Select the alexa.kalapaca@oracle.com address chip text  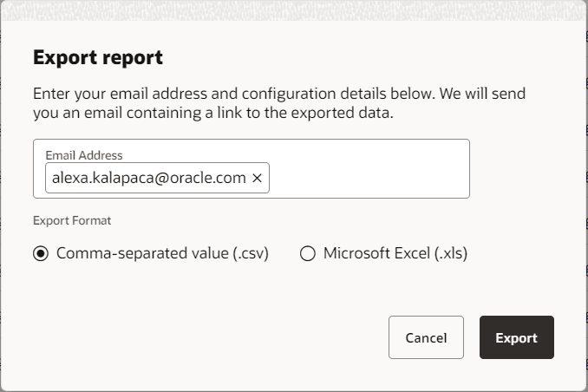[148, 178]
